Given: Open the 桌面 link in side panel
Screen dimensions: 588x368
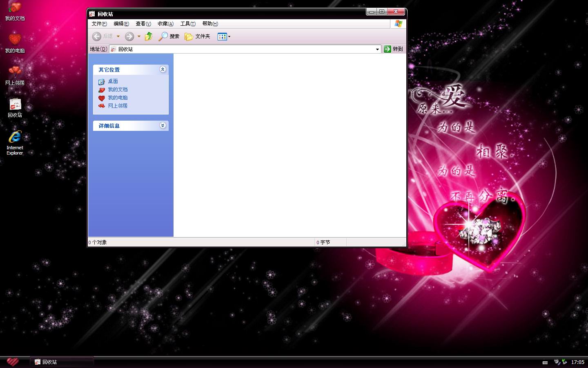Looking at the screenshot, I should click(113, 81).
